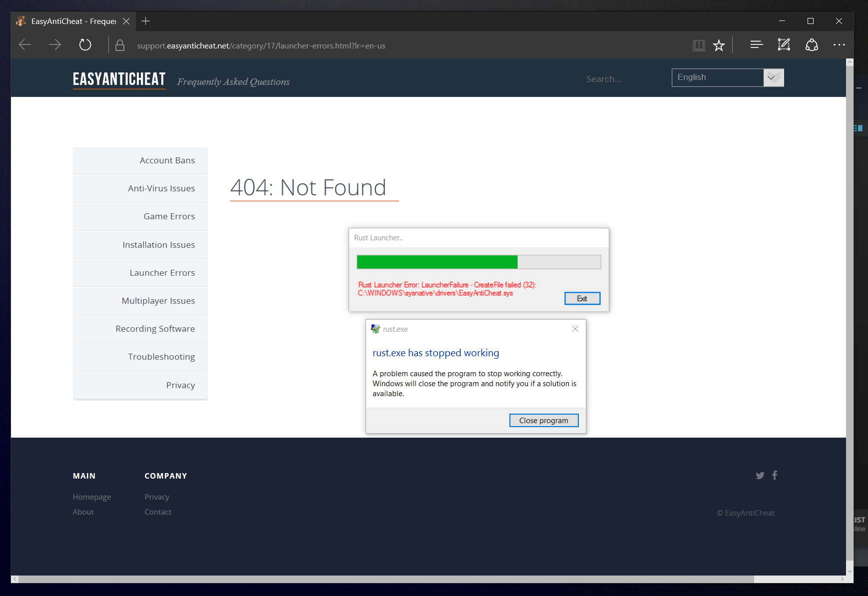This screenshot has height=596, width=868.
Task: Switch to the EasyAntiCheat tab
Action: [73, 21]
